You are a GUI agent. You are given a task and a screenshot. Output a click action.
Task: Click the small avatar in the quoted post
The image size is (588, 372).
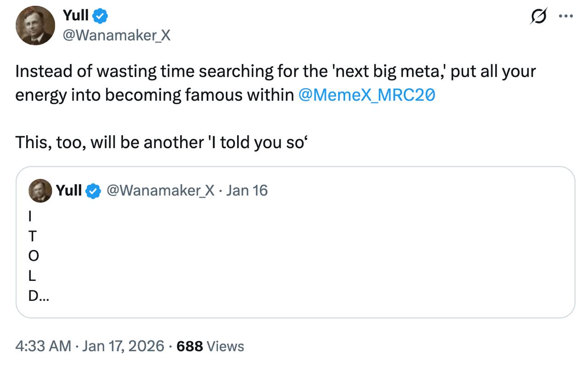(40, 191)
